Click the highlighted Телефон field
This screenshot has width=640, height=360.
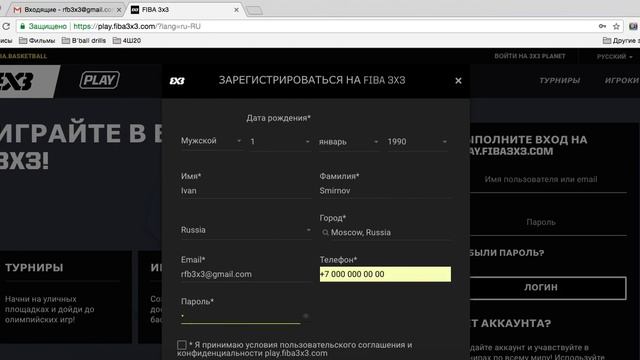coord(385,274)
